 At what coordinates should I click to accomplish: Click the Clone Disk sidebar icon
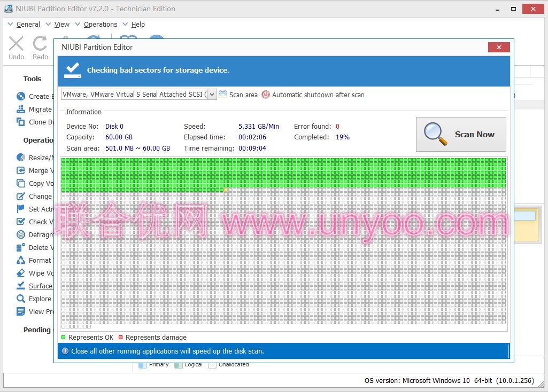pos(21,122)
